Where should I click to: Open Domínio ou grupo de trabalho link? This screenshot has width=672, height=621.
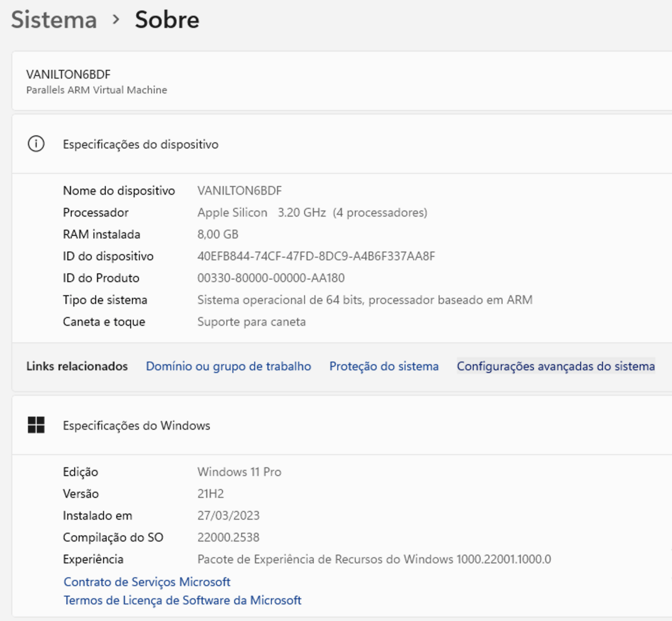click(x=228, y=366)
